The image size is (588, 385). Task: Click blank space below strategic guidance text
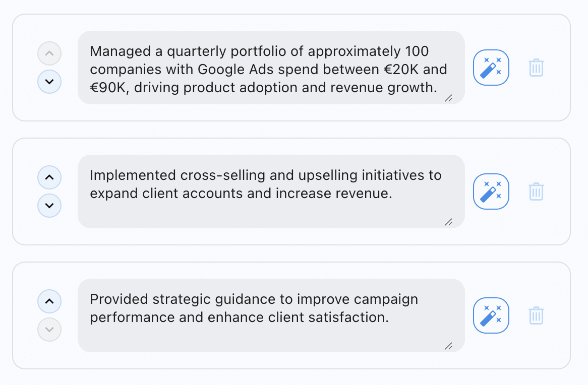pyautogui.click(x=252, y=338)
